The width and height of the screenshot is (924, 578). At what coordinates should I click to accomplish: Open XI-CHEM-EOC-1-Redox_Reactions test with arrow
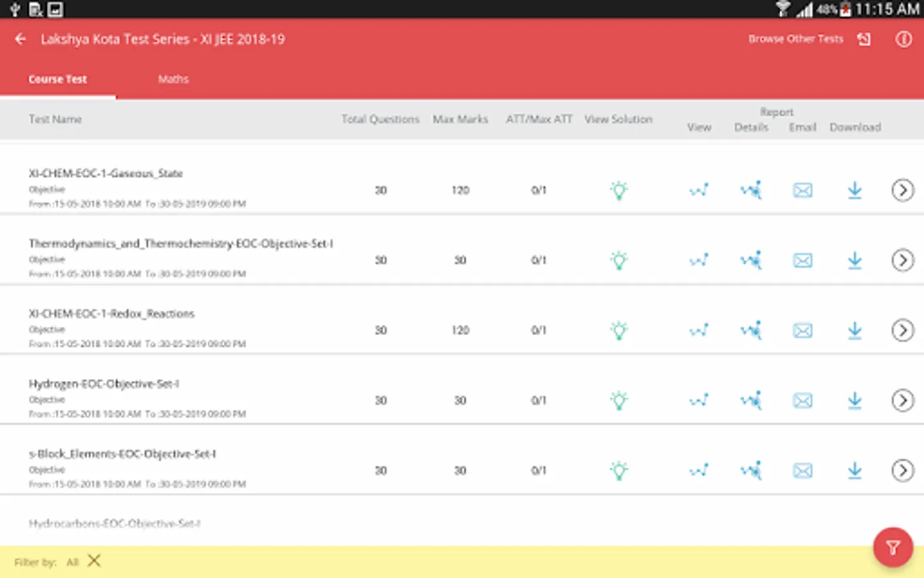click(903, 330)
